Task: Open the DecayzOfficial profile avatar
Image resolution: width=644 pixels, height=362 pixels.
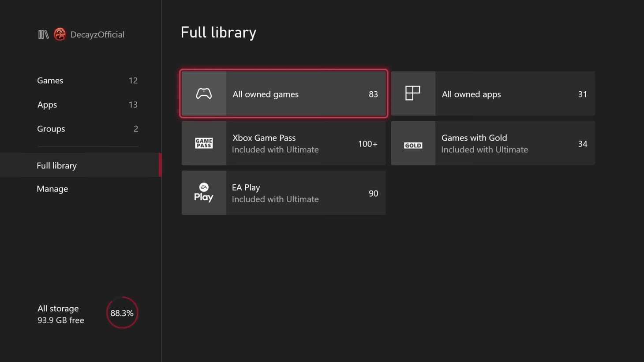Action: pos(60,34)
